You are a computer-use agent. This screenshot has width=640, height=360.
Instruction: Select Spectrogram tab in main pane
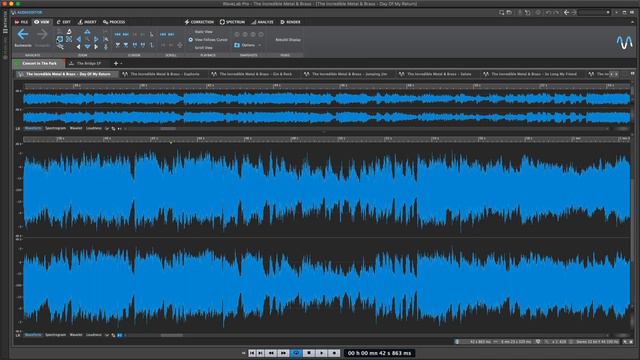[x=55, y=335]
